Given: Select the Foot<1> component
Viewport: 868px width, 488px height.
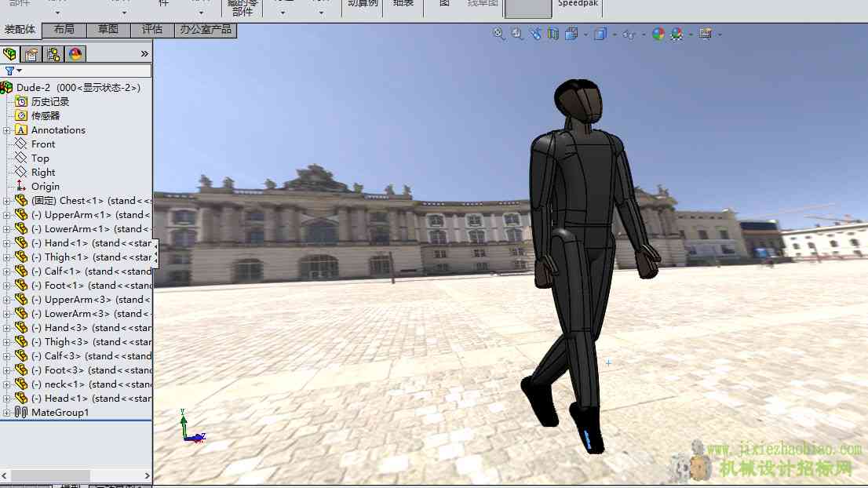Looking at the screenshot, I should pos(91,285).
